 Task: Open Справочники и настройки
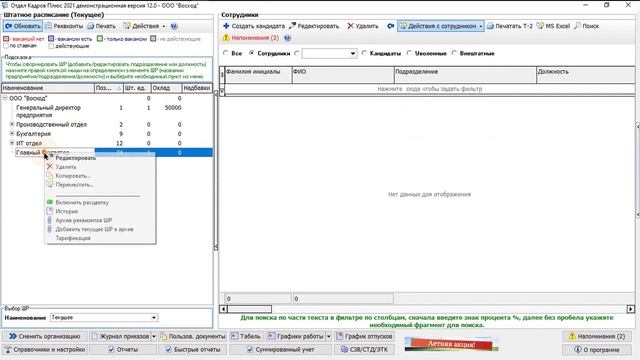(44, 350)
